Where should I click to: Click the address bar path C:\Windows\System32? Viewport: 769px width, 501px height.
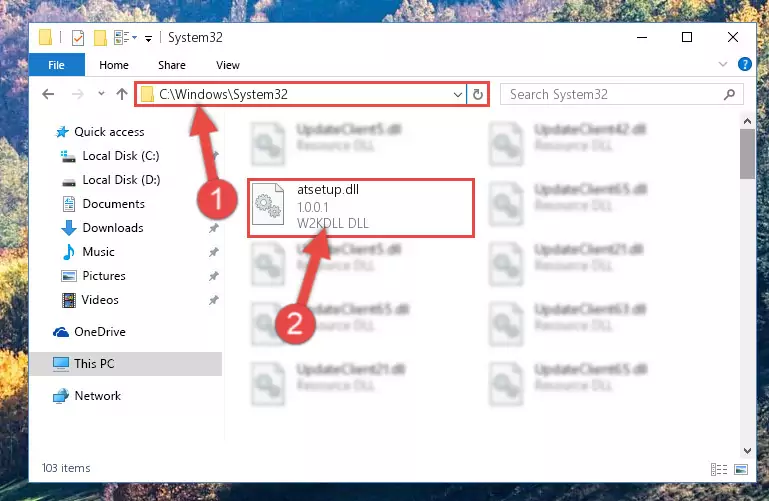(223, 94)
